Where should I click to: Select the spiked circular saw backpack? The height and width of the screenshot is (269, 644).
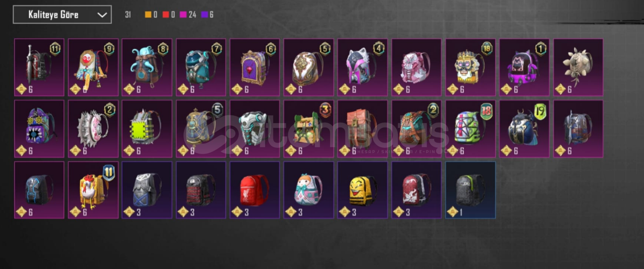pyautogui.click(x=93, y=129)
